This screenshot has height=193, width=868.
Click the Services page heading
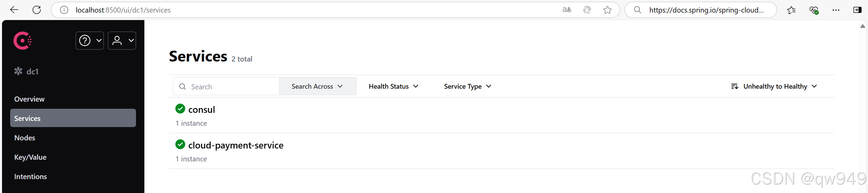[198, 56]
